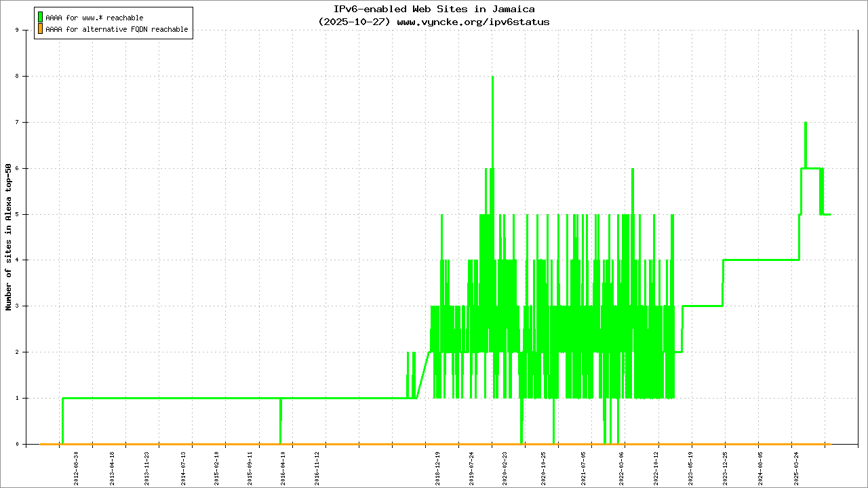Click the green legend swatch for www.* reachable
Screen dimensions: 868x488
point(40,18)
